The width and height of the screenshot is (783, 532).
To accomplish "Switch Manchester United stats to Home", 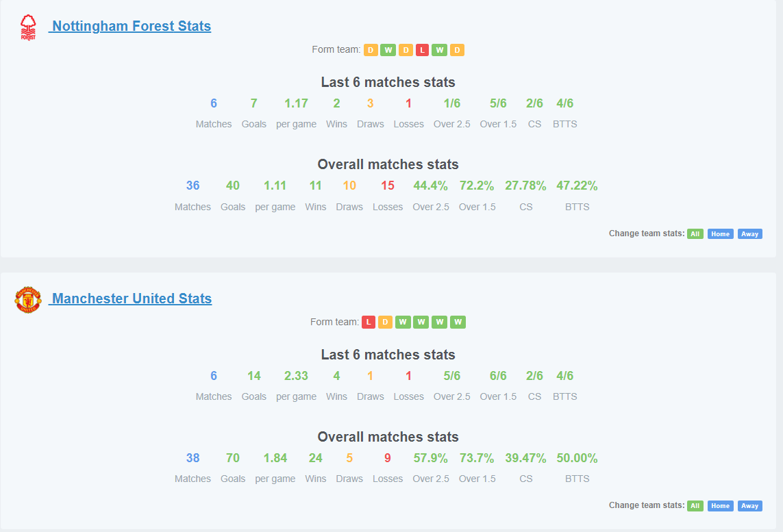I will pyautogui.click(x=720, y=505).
